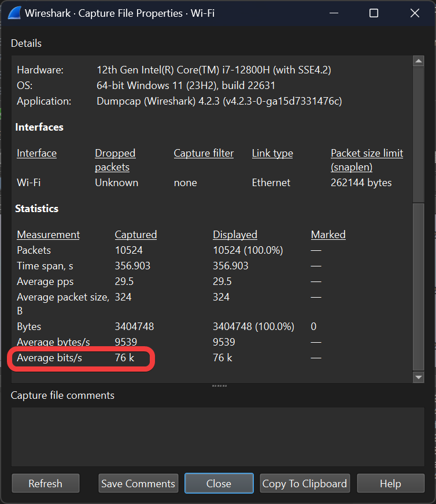Copy details with Copy To Clipboard
The image size is (436, 504).
(305, 483)
